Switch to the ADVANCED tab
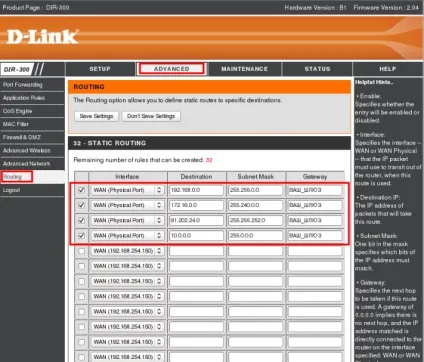This screenshot has width=424, height=362. [171, 69]
